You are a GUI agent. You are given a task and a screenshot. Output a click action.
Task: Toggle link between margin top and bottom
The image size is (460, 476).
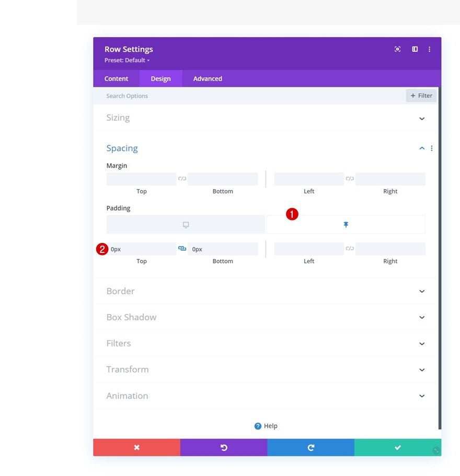(x=182, y=179)
